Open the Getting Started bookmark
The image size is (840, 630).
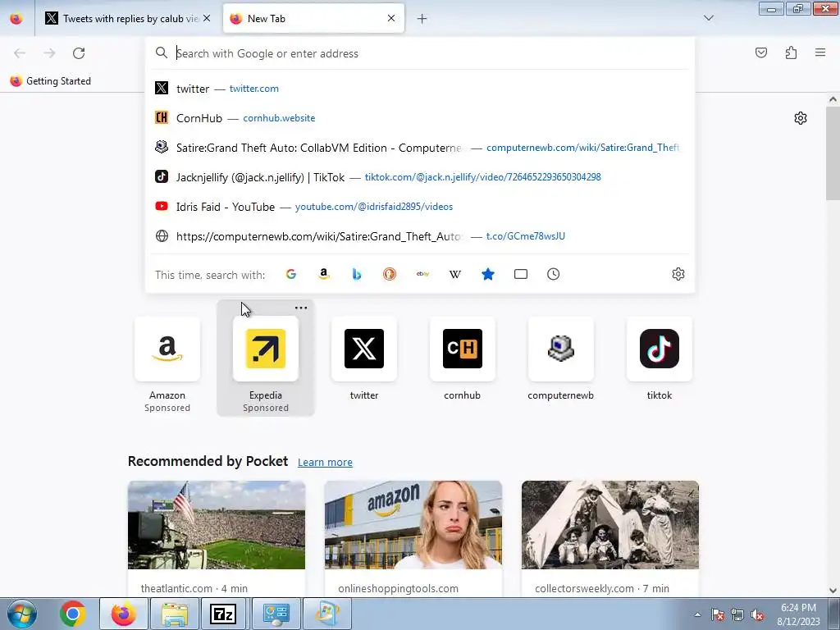50,81
